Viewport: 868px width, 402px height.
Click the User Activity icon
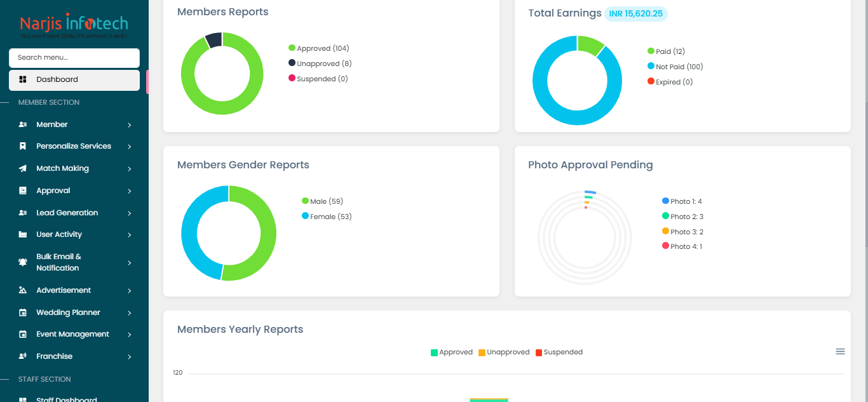pos(23,234)
